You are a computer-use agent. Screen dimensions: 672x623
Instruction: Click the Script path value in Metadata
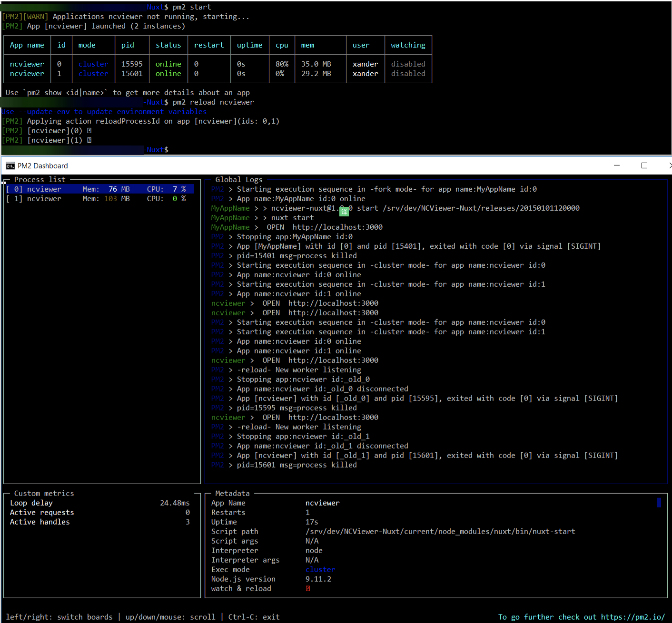pyautogui.click(x=440, y=532)
